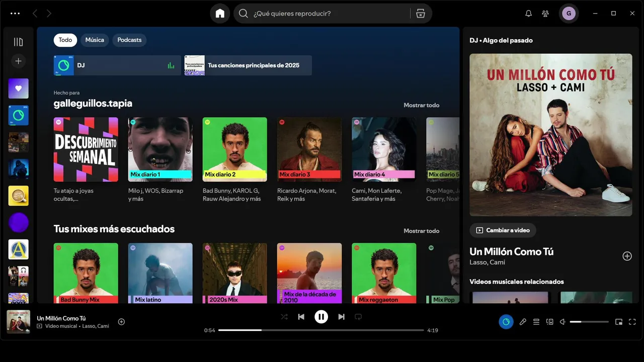This screenshot has width=644, height=362.
Task: Open the miniplayer icon
Action: [x=619, y=322]
